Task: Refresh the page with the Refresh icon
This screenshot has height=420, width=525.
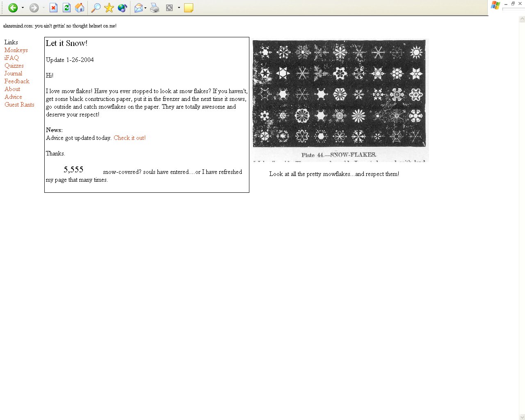Action: coord(66,8)
